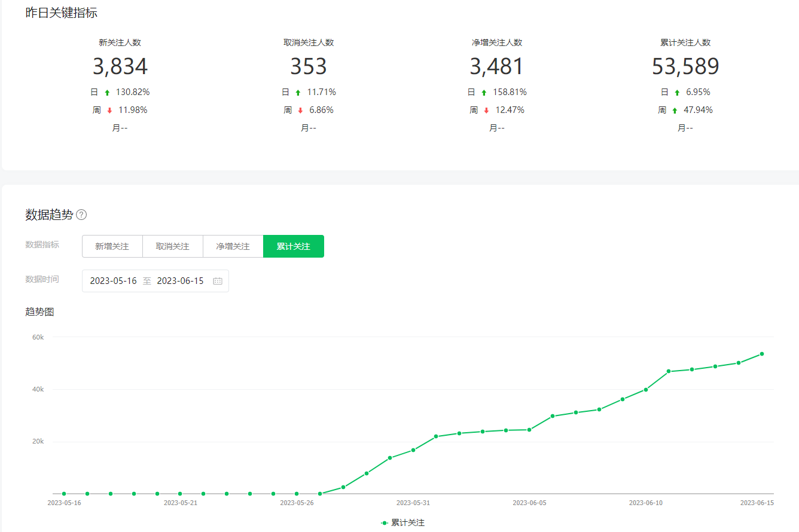Open the calendar icon in date range field
Viewport: 799px width, 532px height.
[x=218, y=281]
